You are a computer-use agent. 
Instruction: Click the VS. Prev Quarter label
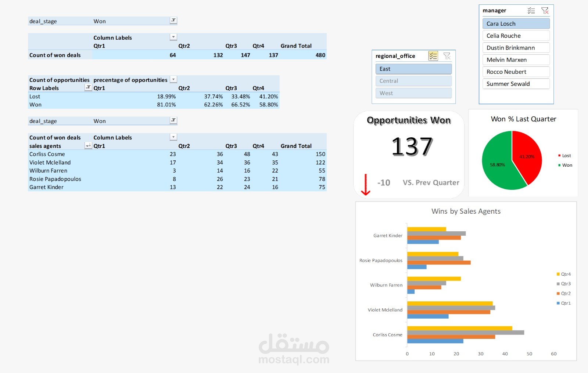click(431, 182)
